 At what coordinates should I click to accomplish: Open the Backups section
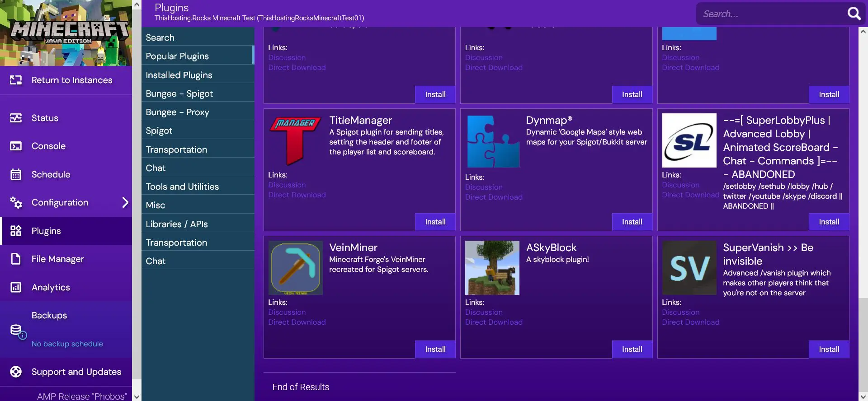tap(66, 329)
